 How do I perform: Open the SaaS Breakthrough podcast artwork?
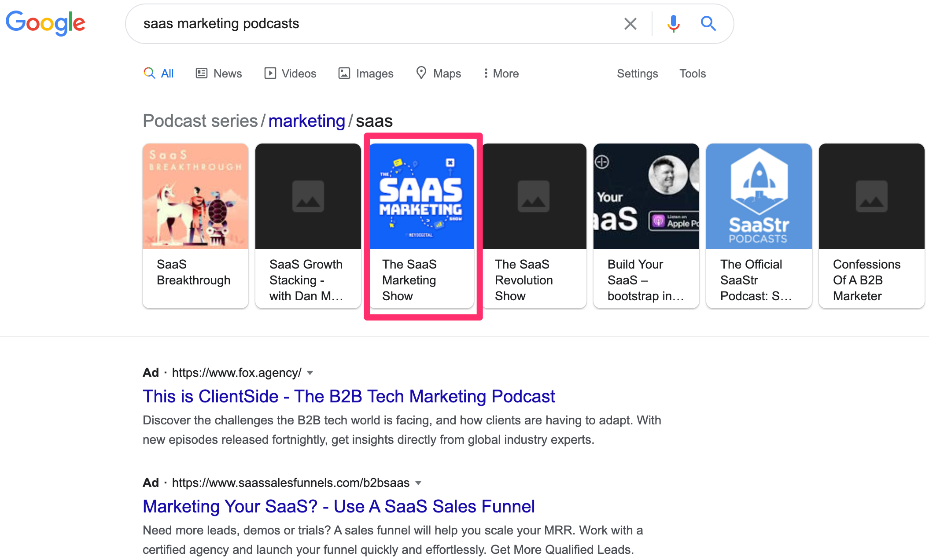point(195,196)
